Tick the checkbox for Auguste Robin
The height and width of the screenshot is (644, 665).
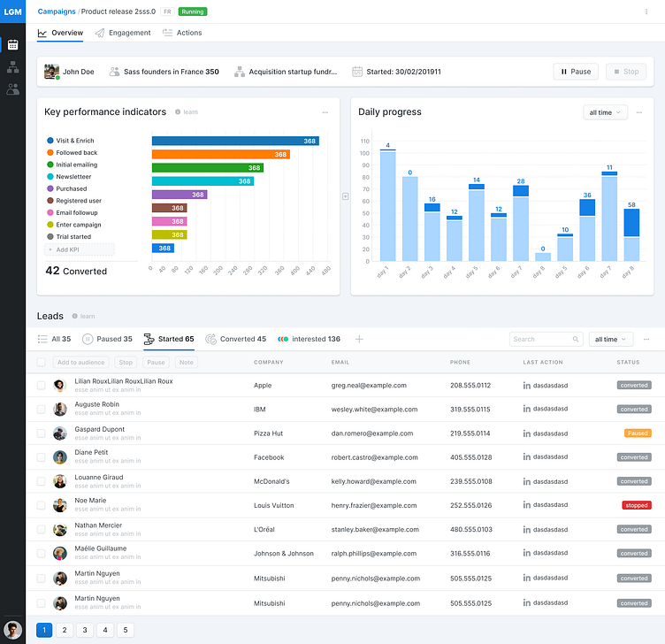tap(41, 410)
